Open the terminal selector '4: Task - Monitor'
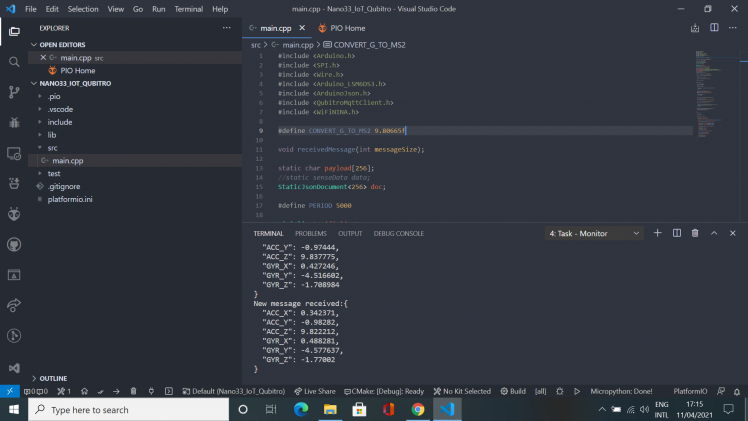 (594, 233)
